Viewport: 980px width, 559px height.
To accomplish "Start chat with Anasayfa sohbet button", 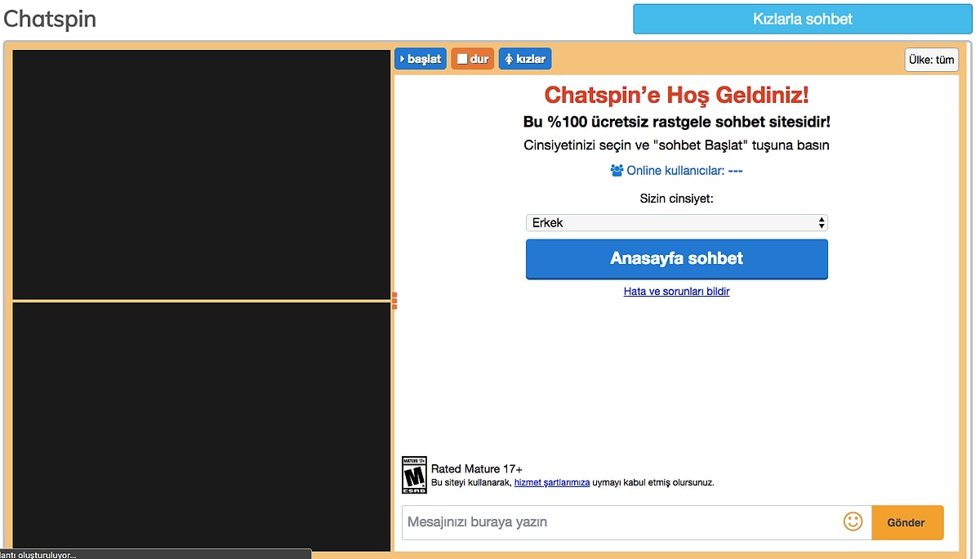I will 676,259.
